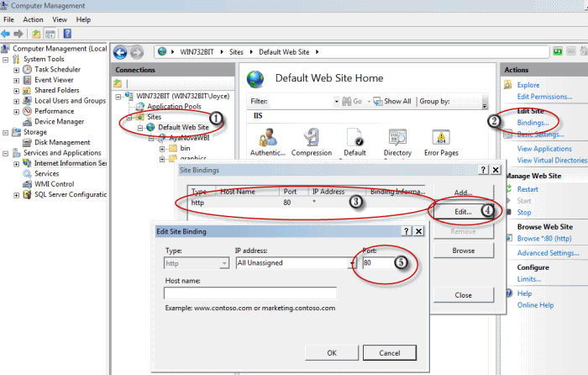Click in the Port field
This screenshot has width=588, height=375.
pyautogui.click(x=378, y=263)
